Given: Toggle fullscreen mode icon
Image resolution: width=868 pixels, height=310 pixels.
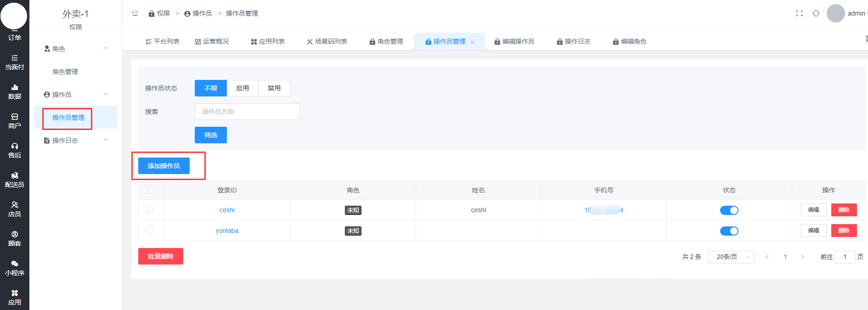Looking at the screenshot, I should click(800, 13).
